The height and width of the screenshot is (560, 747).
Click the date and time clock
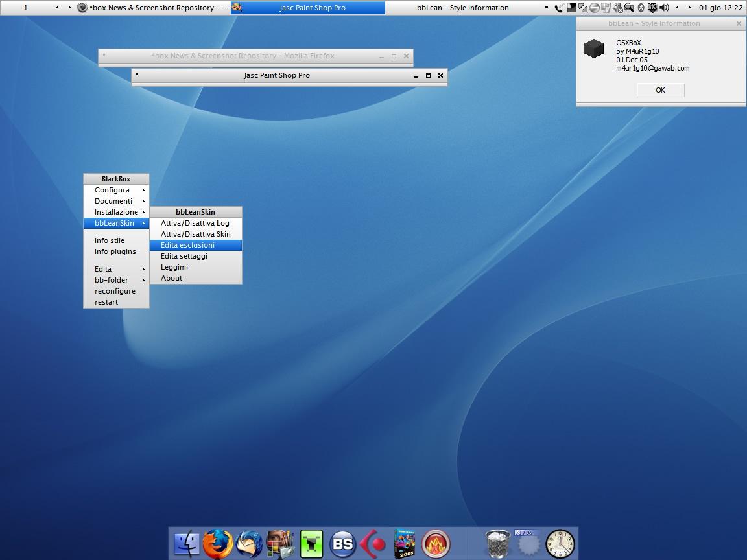(x=720, y=8)
